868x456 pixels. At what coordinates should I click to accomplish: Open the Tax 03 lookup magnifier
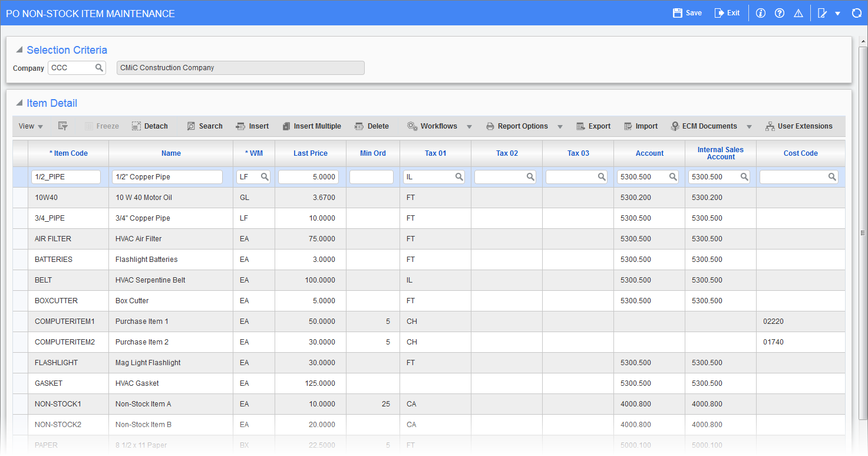(601, 177)
